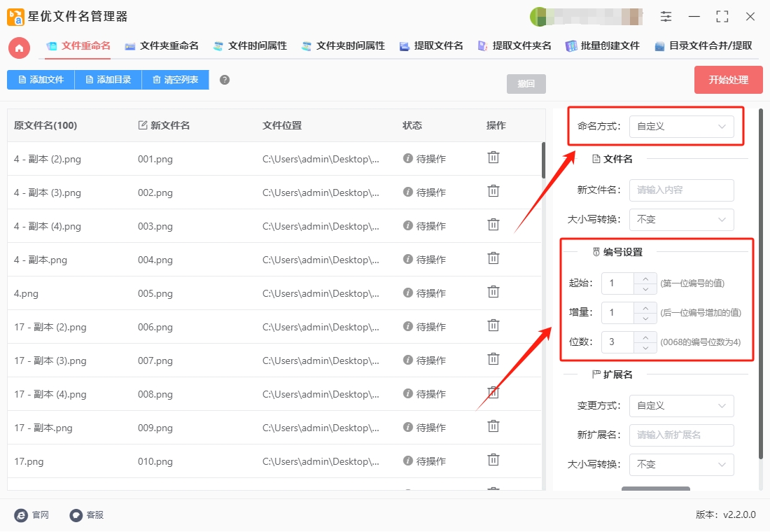Click the file list vertical scrollbar
770x532 pixels.
coord(543,160)
